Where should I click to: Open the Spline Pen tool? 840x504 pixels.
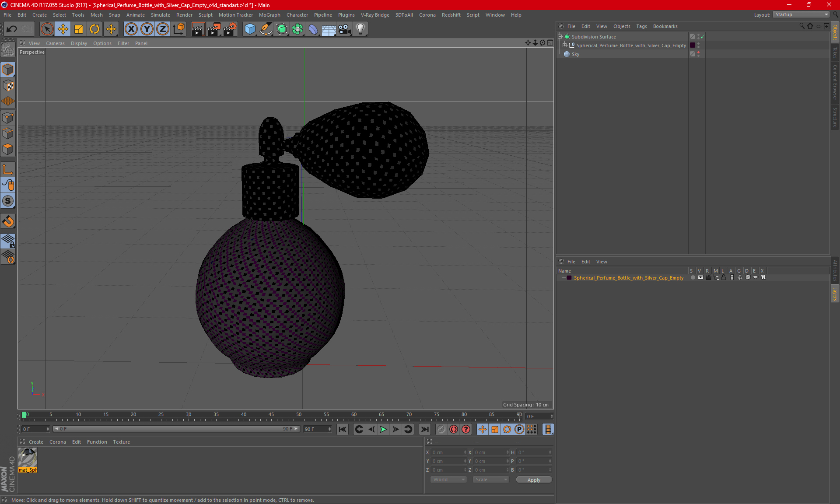[x=266, y=29]
